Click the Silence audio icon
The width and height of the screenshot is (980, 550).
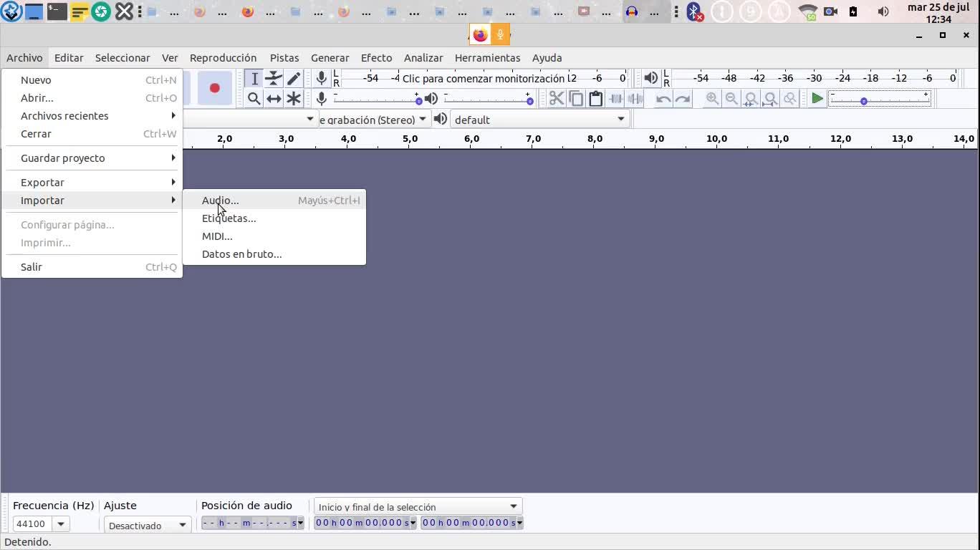pos(635,99)
